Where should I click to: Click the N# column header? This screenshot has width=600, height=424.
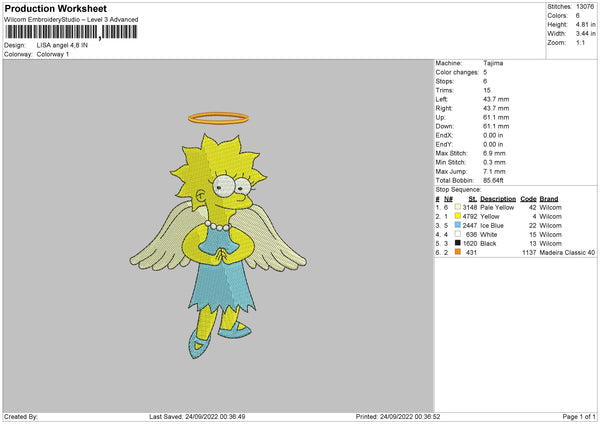pos(448,199)
